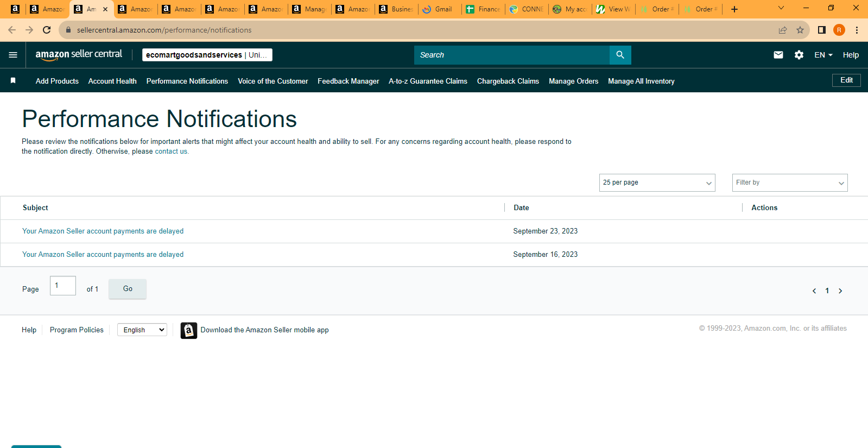The image size is (868, 448).
Task: Click the bookmark icon beside Add Products
Action: point(13,80)
